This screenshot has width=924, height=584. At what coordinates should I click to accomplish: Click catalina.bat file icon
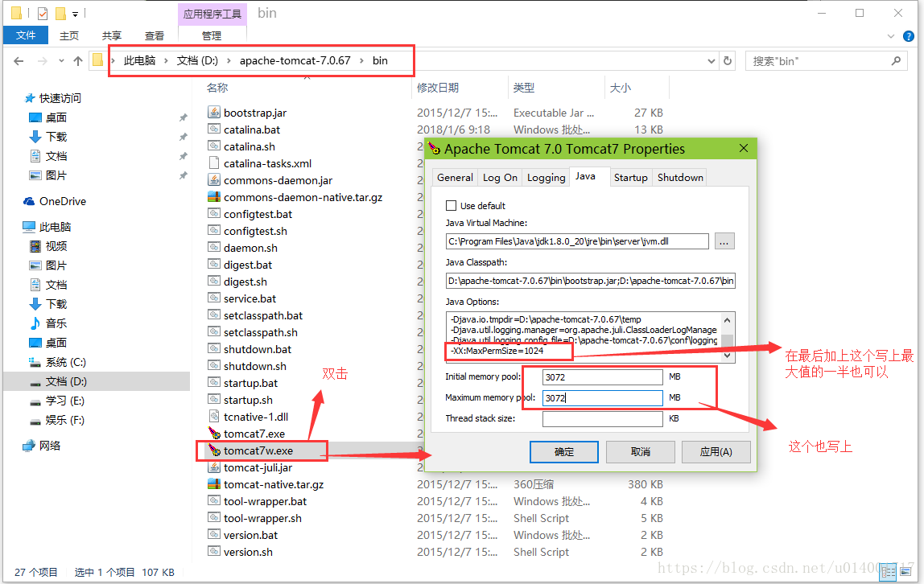point(214,129)
